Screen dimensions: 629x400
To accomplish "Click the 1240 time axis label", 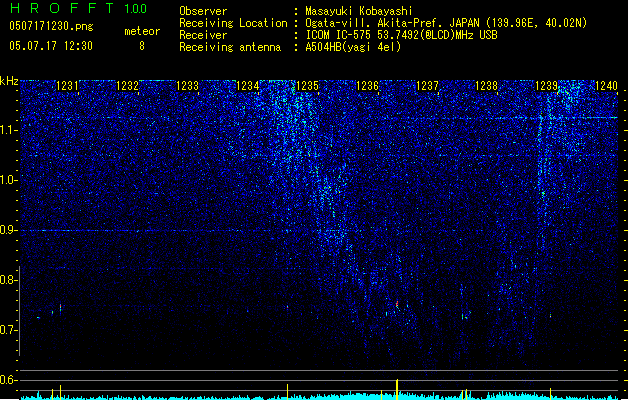I will coord(606,86).
